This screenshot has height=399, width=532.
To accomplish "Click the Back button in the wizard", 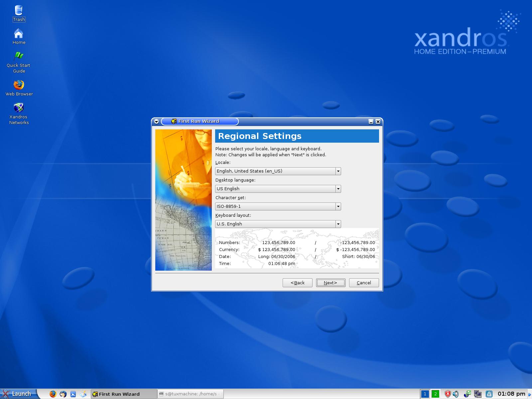I will (298, 283).
